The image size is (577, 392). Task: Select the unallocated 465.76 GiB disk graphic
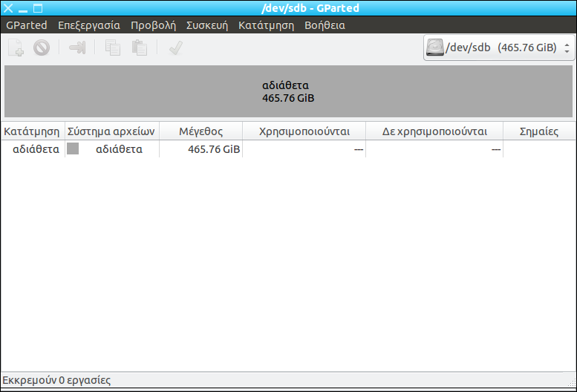pyautogui.click(x=288, y=91)
